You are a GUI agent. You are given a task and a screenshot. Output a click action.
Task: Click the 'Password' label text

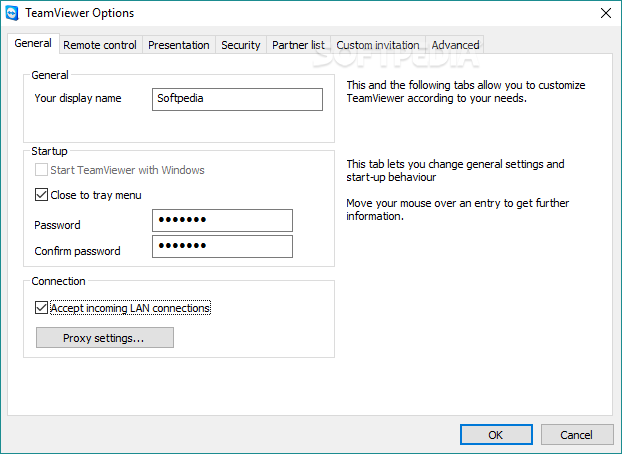click(57, 225)
